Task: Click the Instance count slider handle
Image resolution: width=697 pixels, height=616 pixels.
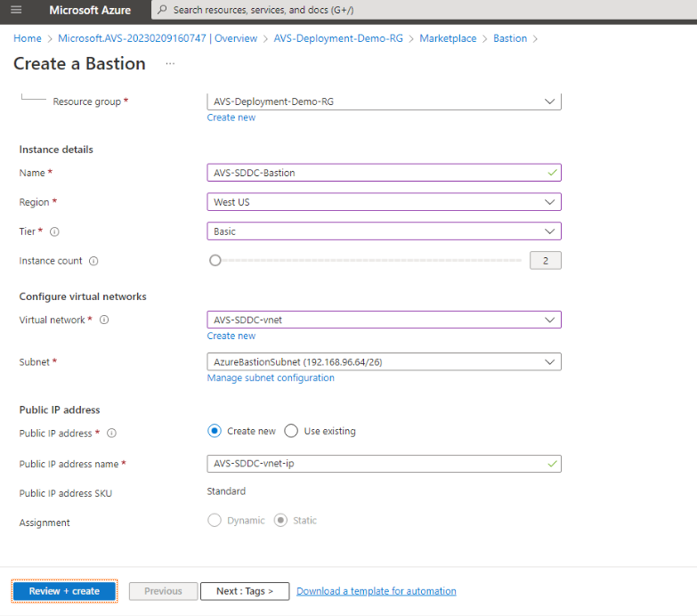Action: [x=215, y=261]
